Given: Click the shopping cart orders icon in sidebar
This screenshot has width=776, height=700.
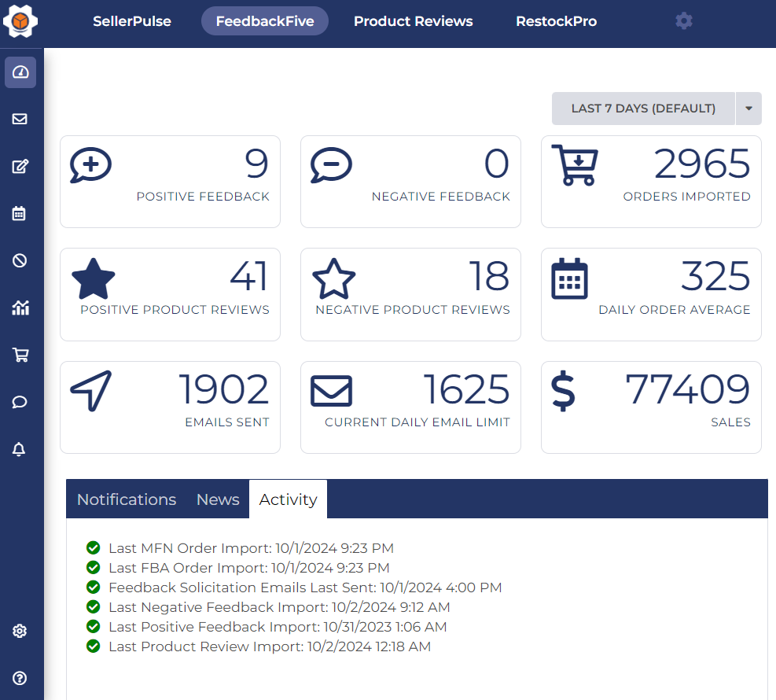Looking at the screenshot, I should 20,355.
